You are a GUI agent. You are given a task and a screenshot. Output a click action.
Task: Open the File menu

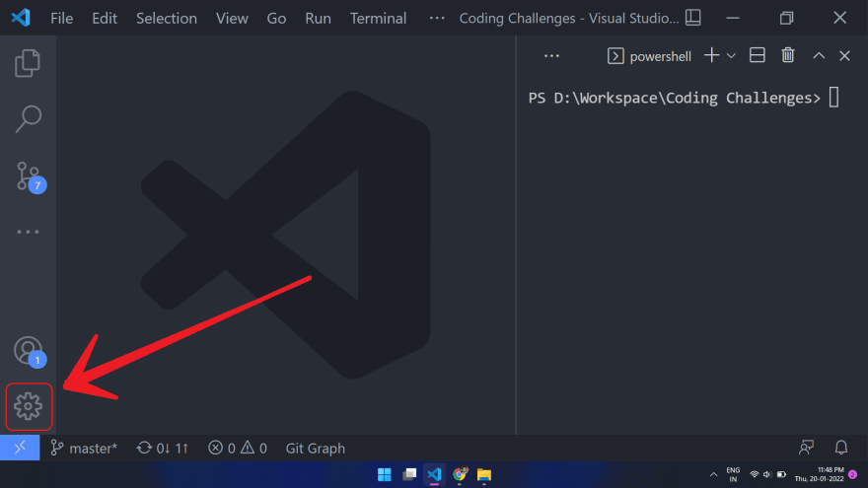coord(61,19)
